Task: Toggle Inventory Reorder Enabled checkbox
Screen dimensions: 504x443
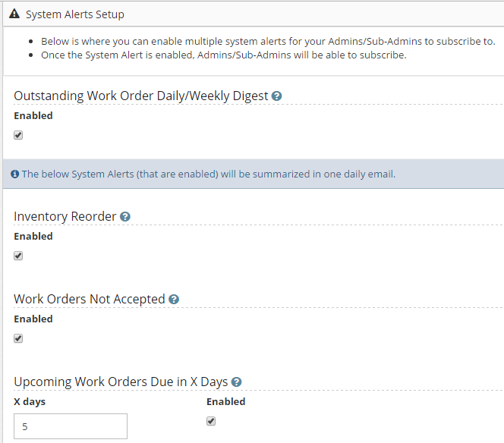Action: [18, 256]
